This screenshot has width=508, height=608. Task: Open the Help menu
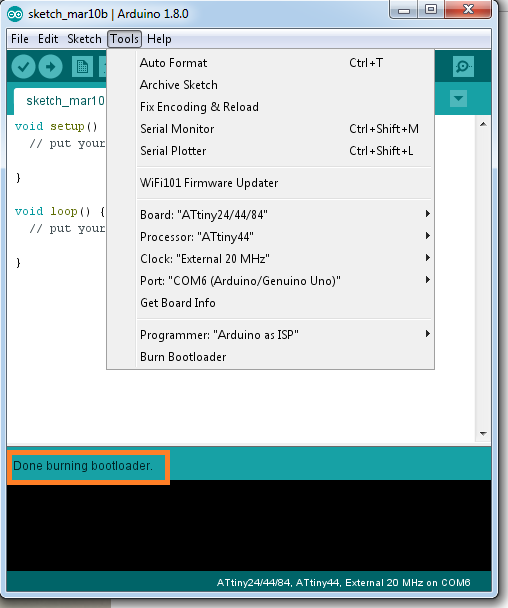(x=159, y=39)
